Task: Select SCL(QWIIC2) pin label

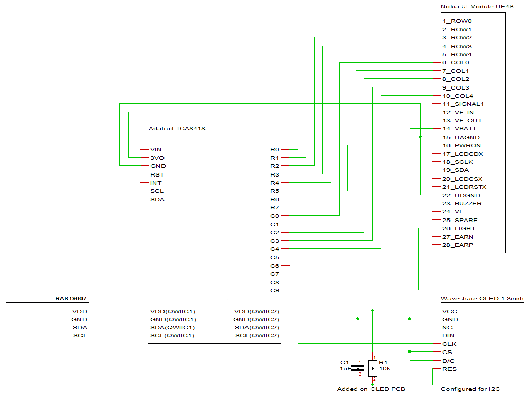Action: click(258, 336)
